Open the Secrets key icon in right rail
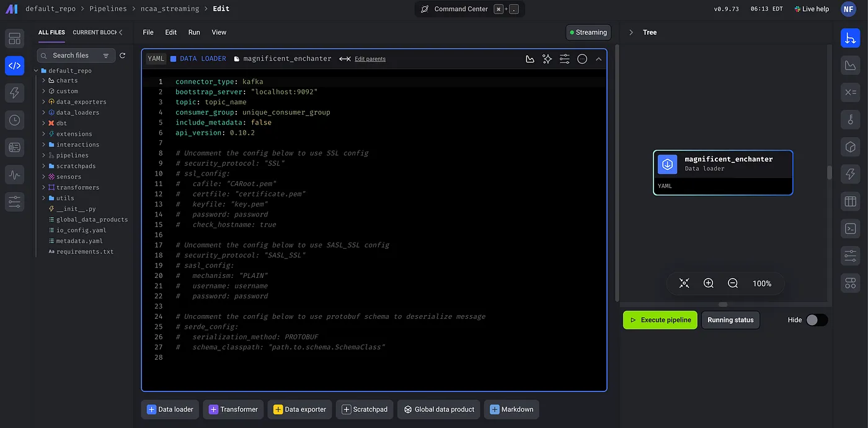Image resolution: width=868 pixels, height=428 pixels. coord(850,120)
